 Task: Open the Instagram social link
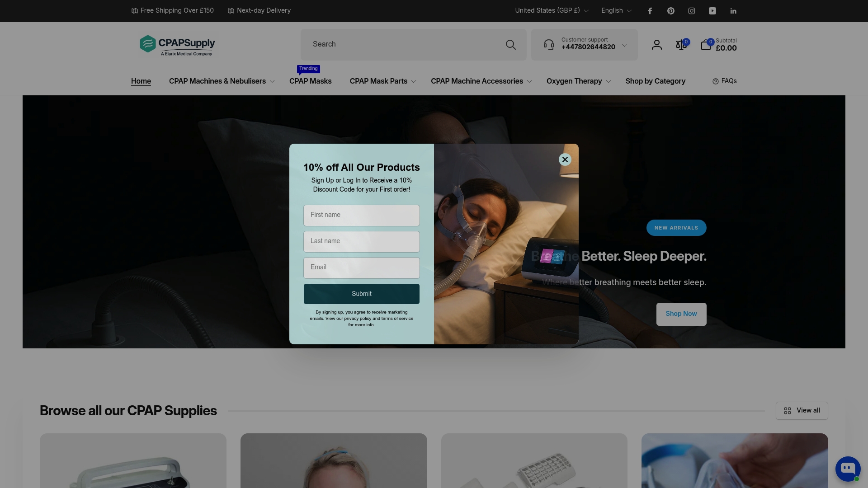point(691,11)
